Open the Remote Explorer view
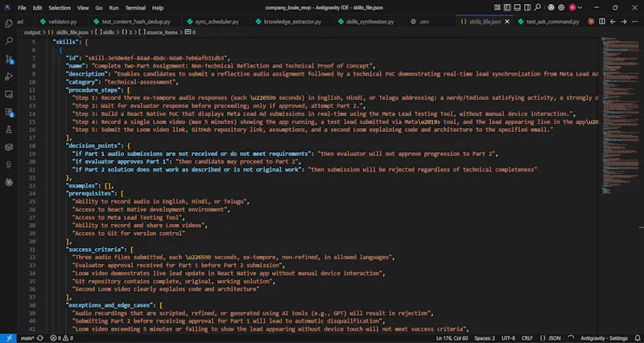The width and height of the screenshot is (644, 343). click(9, 94)
